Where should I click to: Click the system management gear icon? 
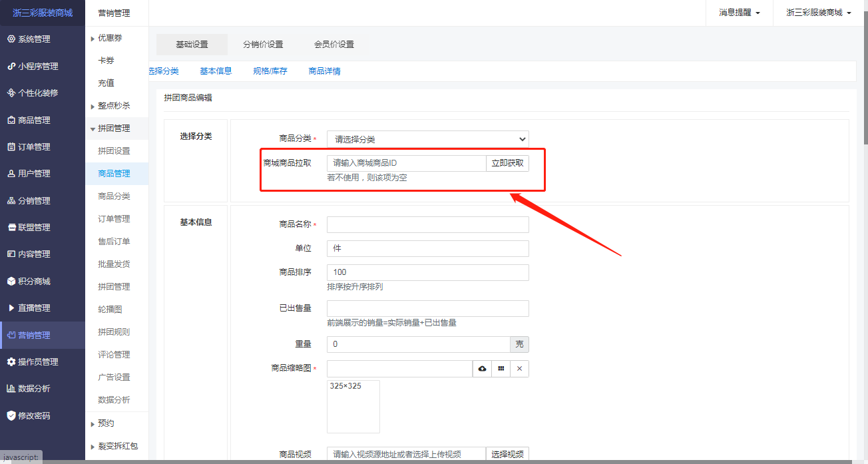click(11, 39)
